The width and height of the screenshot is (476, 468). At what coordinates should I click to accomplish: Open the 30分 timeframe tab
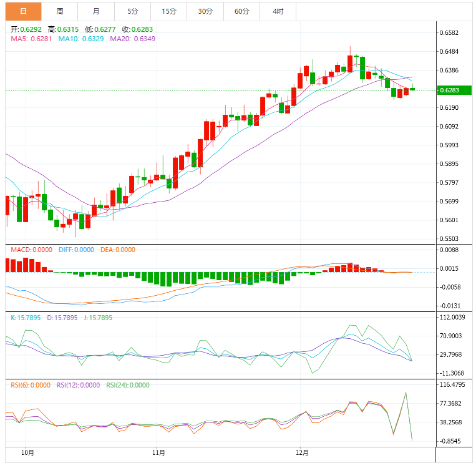pyautogui.click(x=205, y=11)
